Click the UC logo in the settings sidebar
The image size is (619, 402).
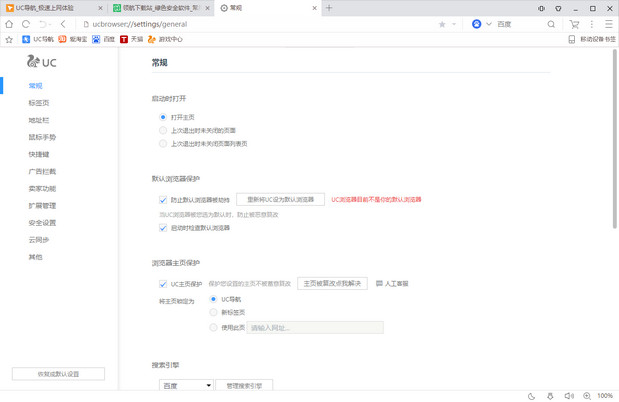pos(42,62)
